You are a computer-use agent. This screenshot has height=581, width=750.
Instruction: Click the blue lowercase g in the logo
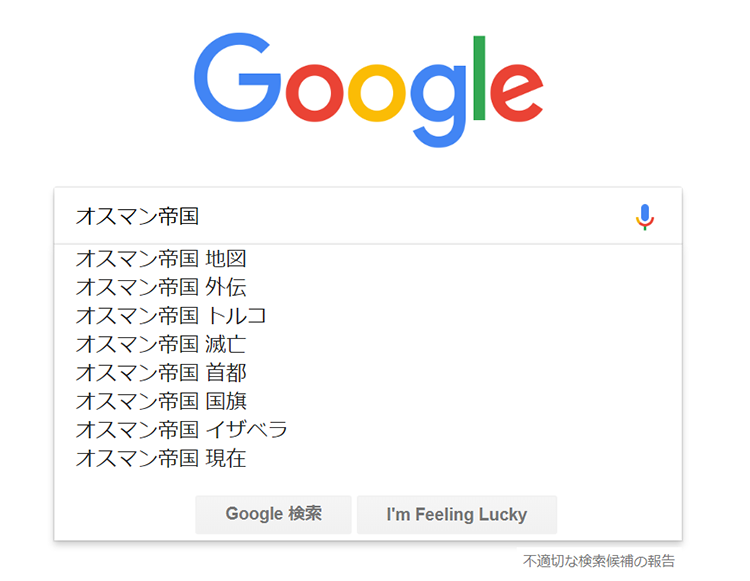[439, 106]
